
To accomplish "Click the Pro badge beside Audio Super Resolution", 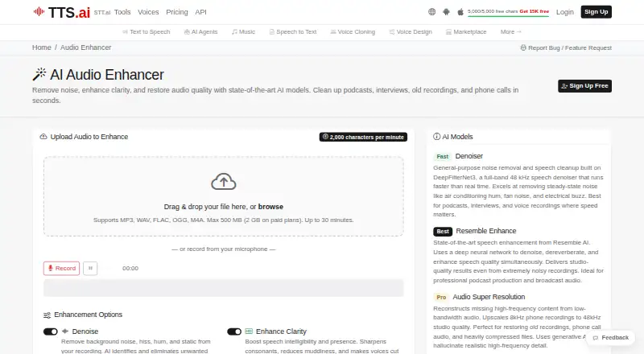I will [441, 297].
